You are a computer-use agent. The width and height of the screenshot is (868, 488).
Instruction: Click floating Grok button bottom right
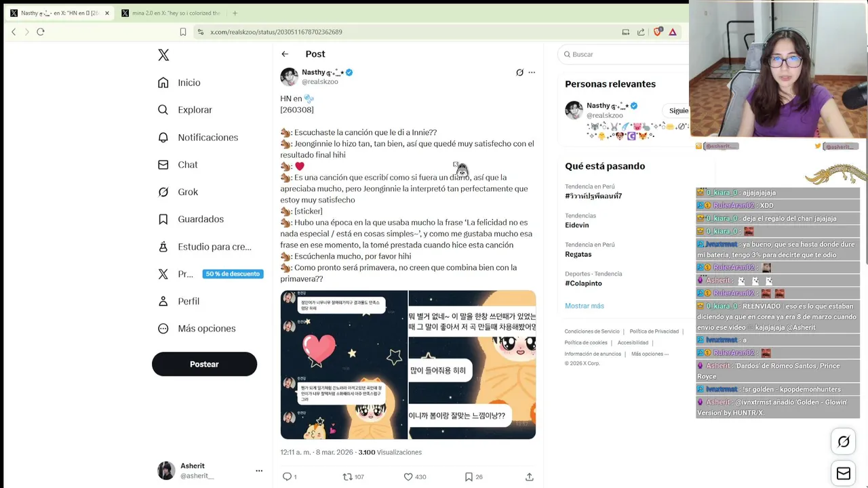pos(844,442)
